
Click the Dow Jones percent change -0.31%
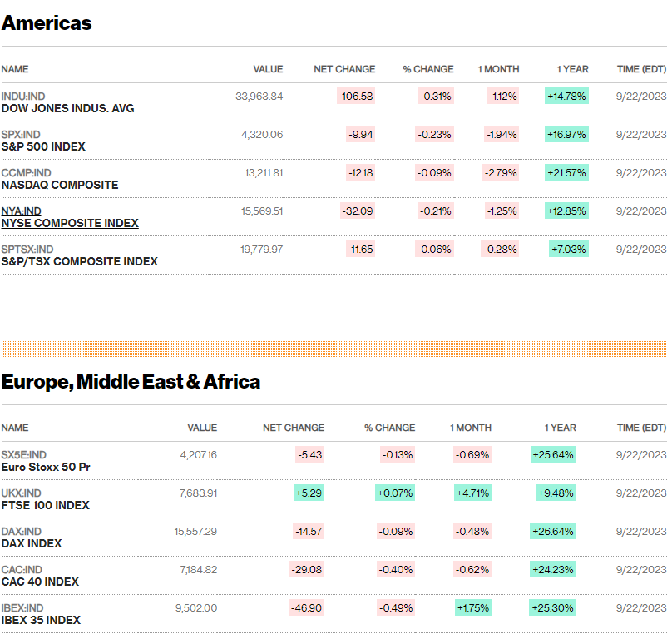pyautogui.click(x=436, y=96)
